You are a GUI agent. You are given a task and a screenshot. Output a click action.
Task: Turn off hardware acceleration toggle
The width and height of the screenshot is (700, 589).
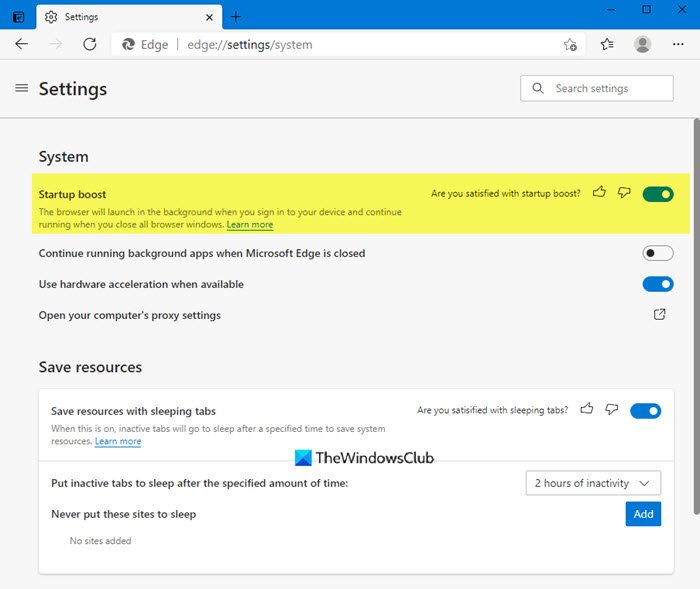pyautogui.click(x=657, y=284)
